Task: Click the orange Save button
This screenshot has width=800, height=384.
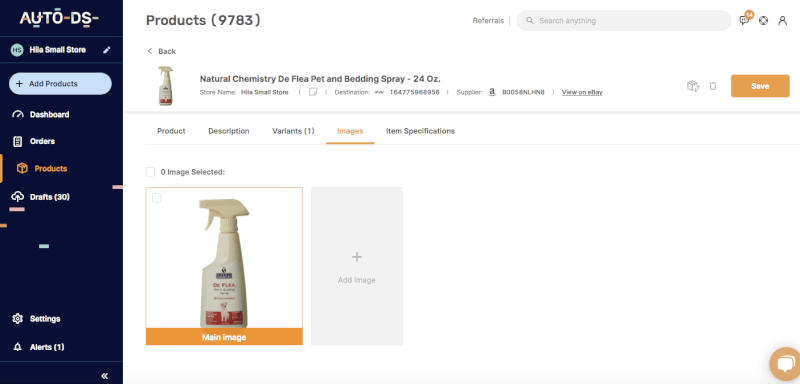Action: coord(760,86)
